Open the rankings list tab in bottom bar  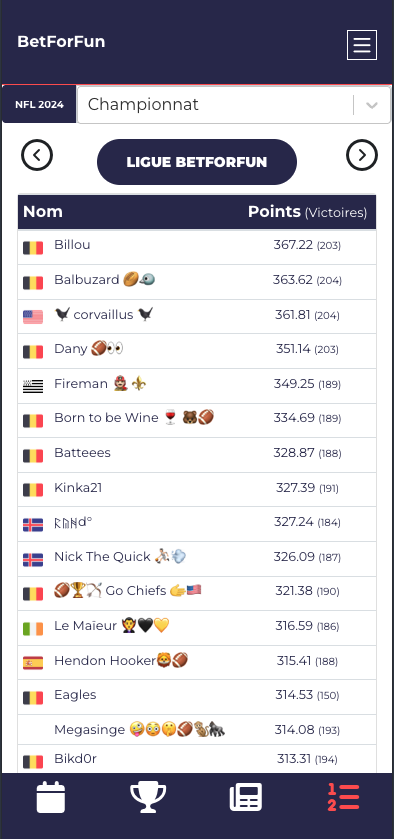click(x=343, y=797)
